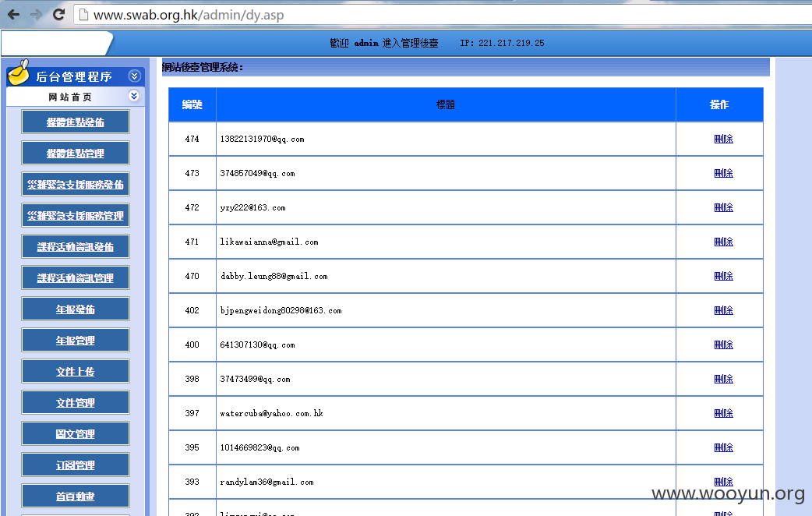Delete row 472 via its 刪除 link

723,207
